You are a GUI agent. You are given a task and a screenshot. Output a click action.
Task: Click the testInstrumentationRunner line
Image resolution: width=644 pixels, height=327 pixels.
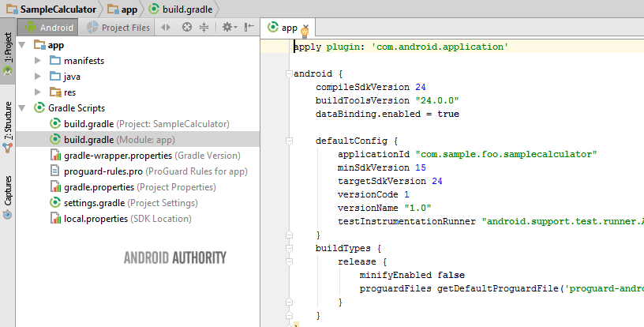491,221
